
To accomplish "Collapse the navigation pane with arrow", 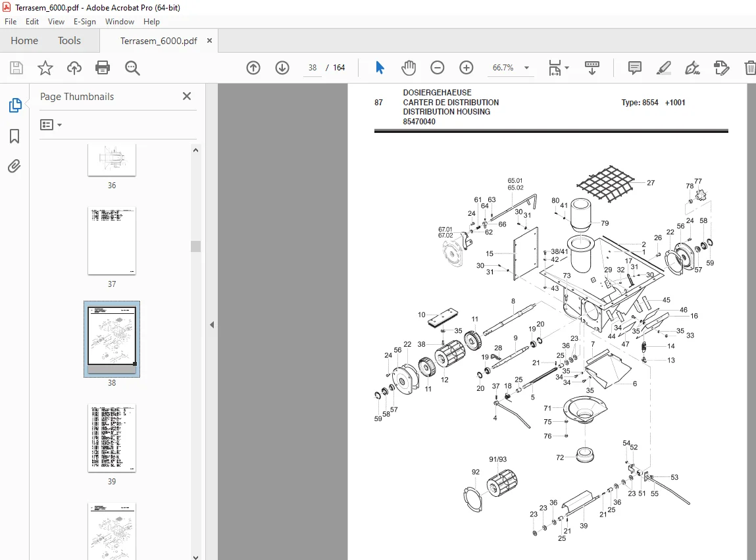I will pos(212,324).
